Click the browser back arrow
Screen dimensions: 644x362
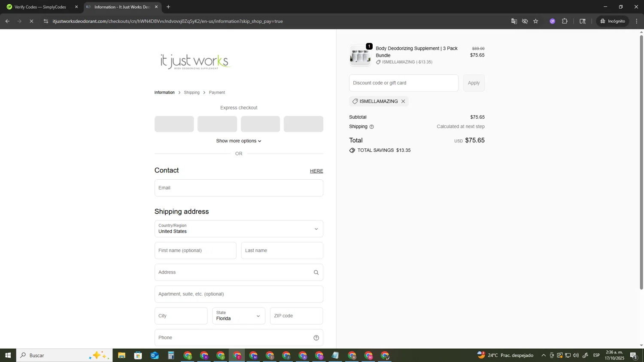coord(7,21)
